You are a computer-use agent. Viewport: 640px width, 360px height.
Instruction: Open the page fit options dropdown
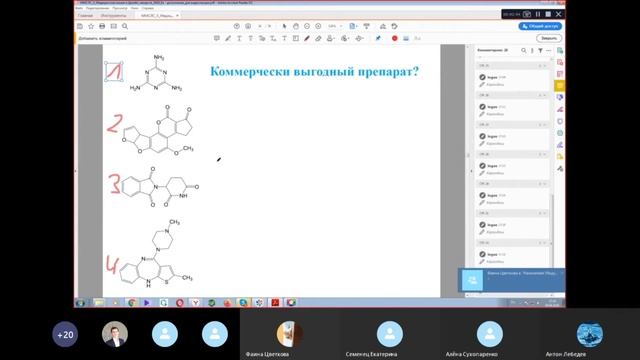pos(353,26)
